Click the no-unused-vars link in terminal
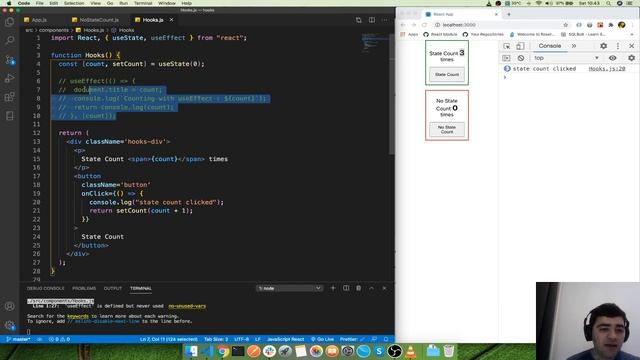Viewport: 640px width, 360px height. 187,306
